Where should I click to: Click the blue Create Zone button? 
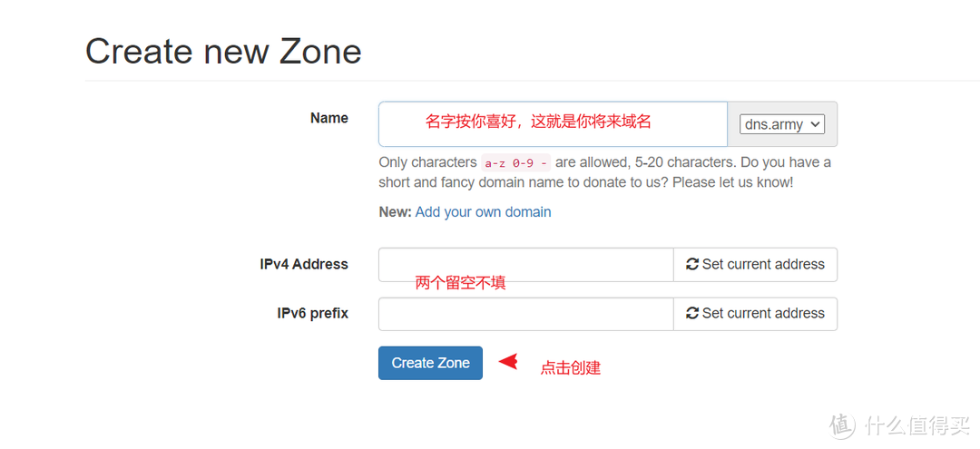coord(430,363)
